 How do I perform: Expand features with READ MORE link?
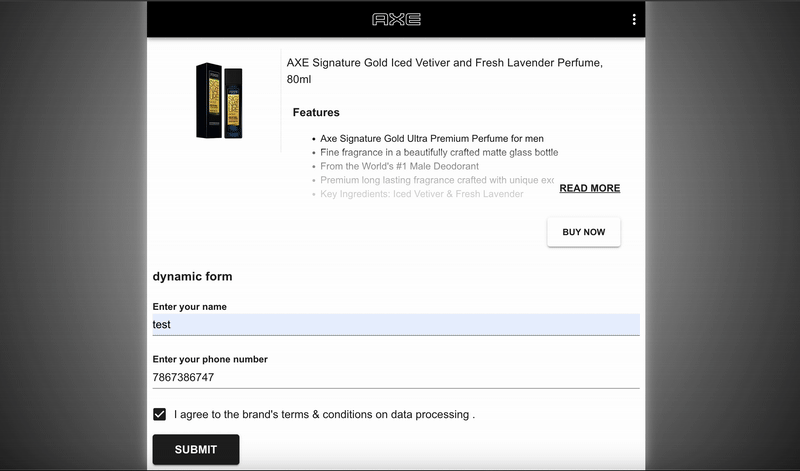click(590, 188)
